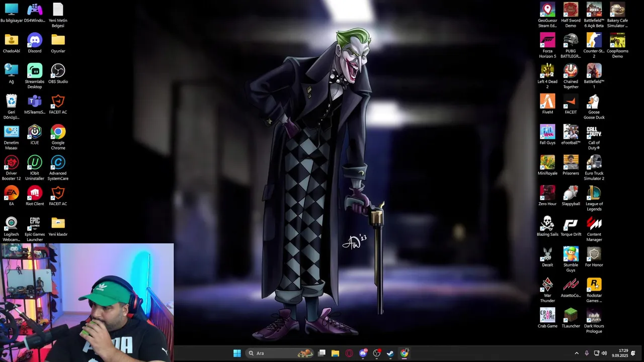The height and width of the screenshot is (362, 644).
Task: Launch FiveM
Action: pyautogui.click(x=547, y=105)
